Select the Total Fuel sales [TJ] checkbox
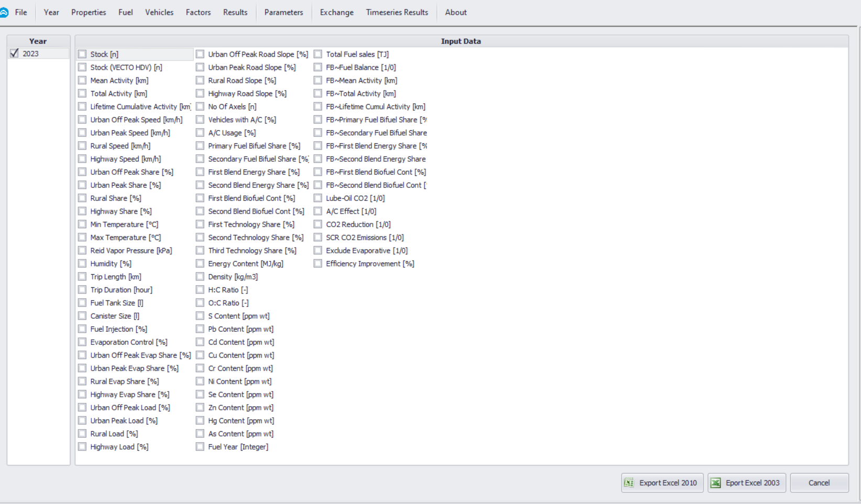This screenshot has width=861, height=504. pos(318,54)
